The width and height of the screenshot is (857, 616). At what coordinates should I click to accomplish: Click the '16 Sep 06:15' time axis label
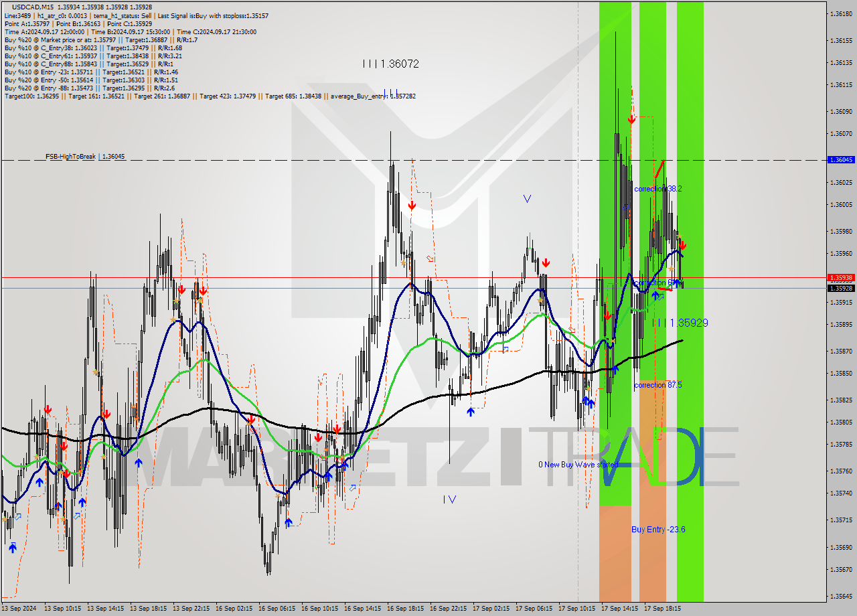pos(277,609)
